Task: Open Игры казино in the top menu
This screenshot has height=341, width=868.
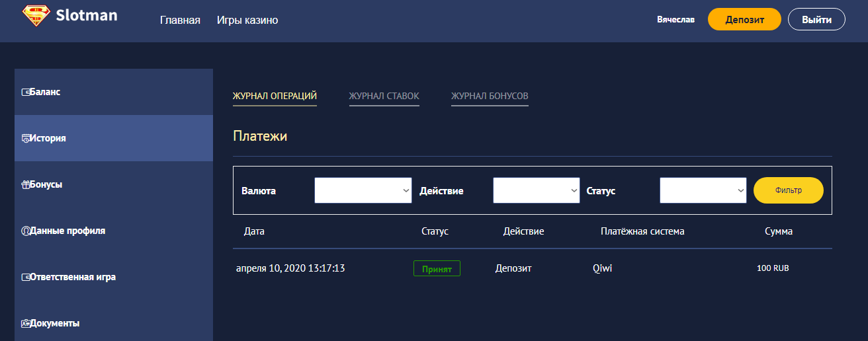Action: coord(247,20)
